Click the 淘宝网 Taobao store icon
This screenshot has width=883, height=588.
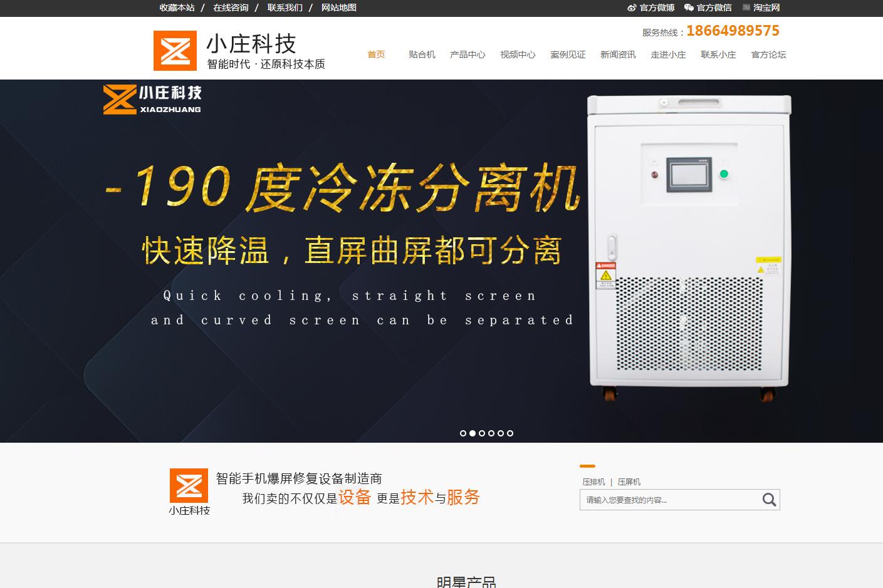745,8
